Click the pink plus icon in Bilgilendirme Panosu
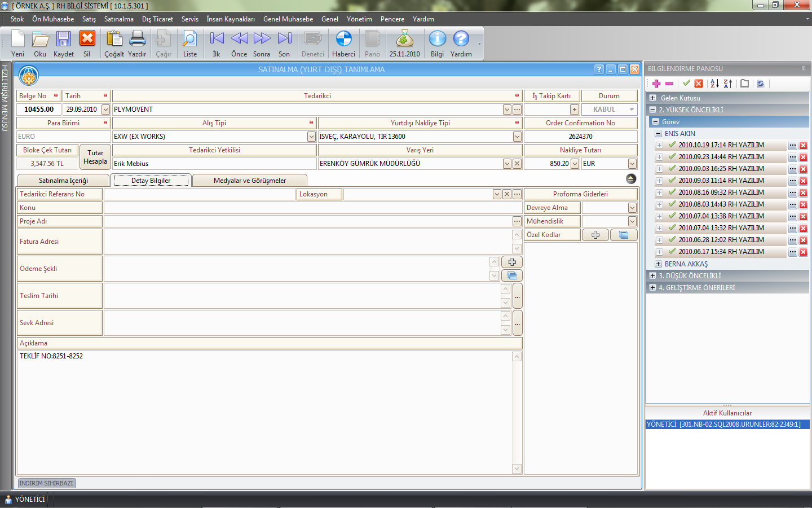Image resolution: width=812 pixels, height=508 pixels. click(656, 84)
